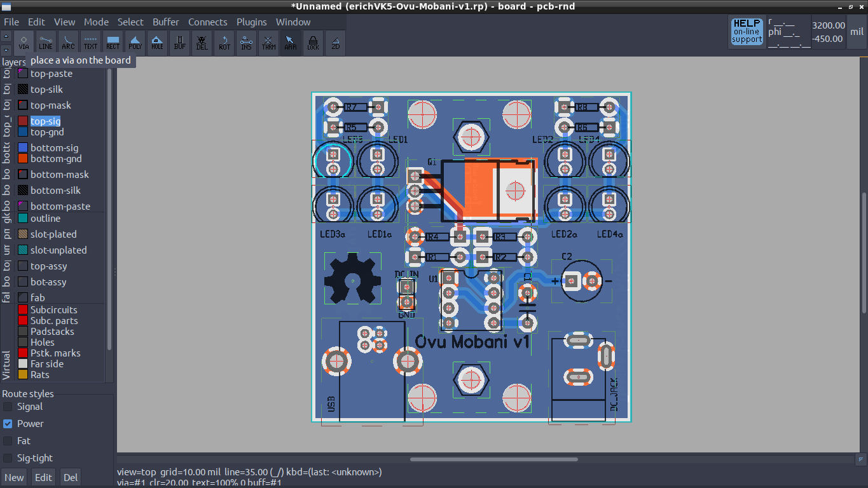This screenshot has width=868, height=488.
Task: Uncheck the Power route style
Action: point(8,424)
